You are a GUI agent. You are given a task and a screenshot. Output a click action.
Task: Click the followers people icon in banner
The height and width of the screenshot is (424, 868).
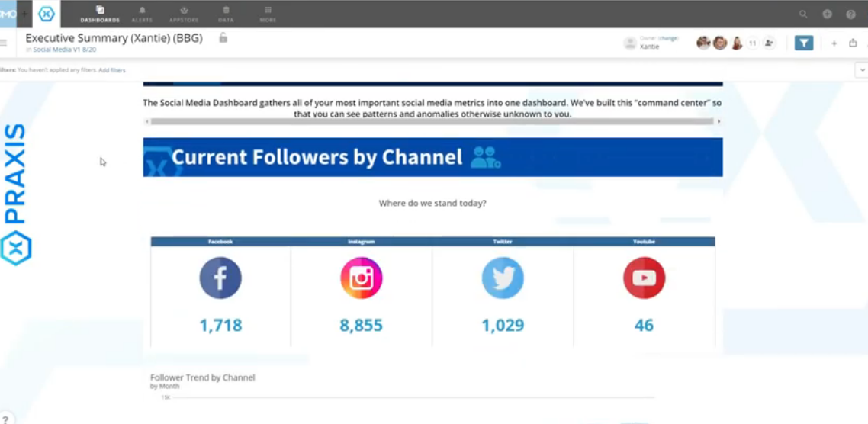pos(485,157)
